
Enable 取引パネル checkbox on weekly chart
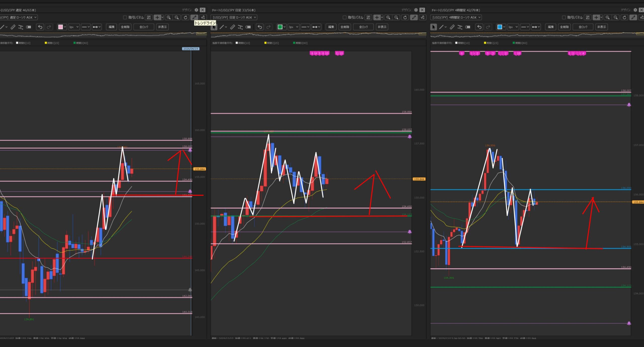pyautogui.click(x=125, y=17)
